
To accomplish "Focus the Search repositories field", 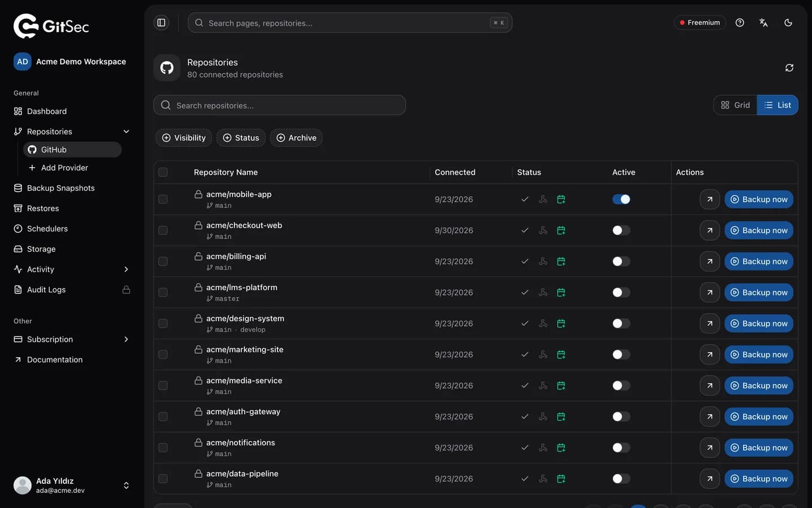I will pos(280,105).
